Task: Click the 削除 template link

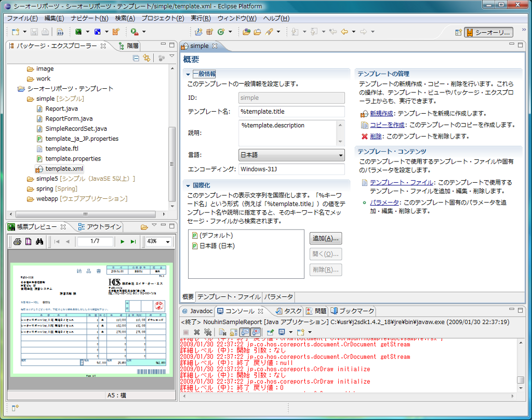Action: pos(376,136)
